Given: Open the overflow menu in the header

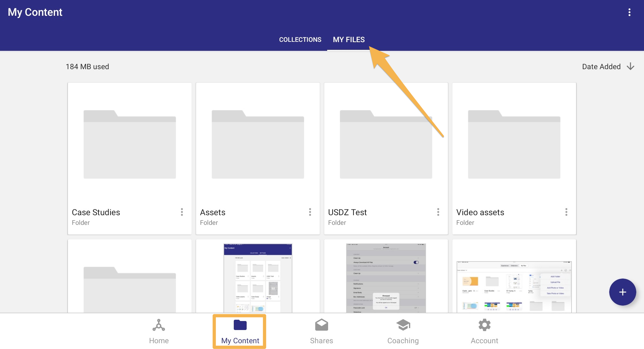Looking at the screenshot, I should tap(629, 12).
